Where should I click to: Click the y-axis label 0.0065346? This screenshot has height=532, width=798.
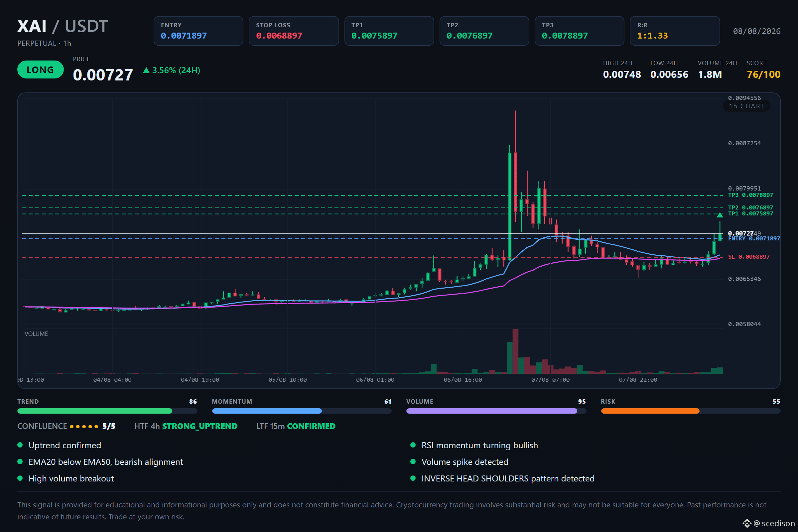(744, 279)
